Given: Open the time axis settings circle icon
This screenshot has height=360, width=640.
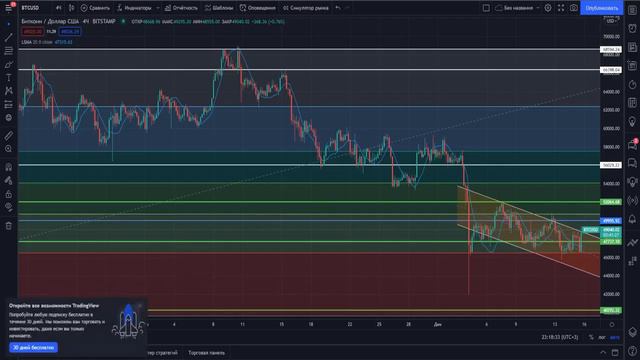Looking at the screenshot, I should [611, 324].
